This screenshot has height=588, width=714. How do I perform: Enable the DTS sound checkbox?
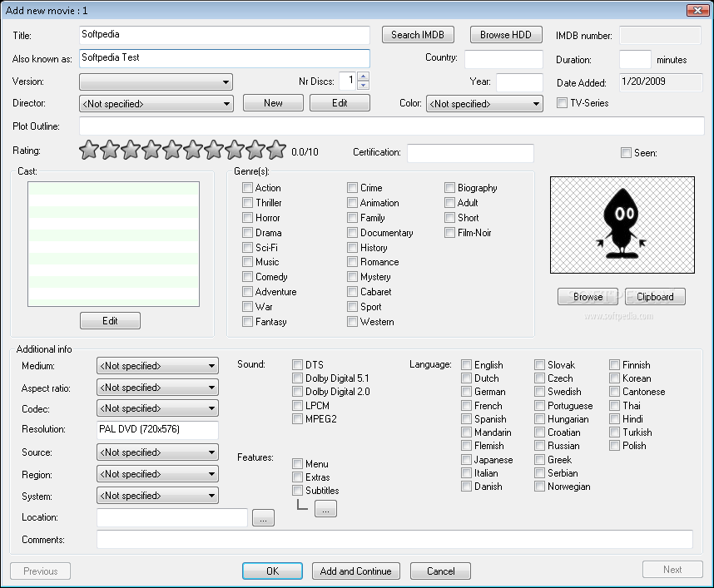coord(297,364)
